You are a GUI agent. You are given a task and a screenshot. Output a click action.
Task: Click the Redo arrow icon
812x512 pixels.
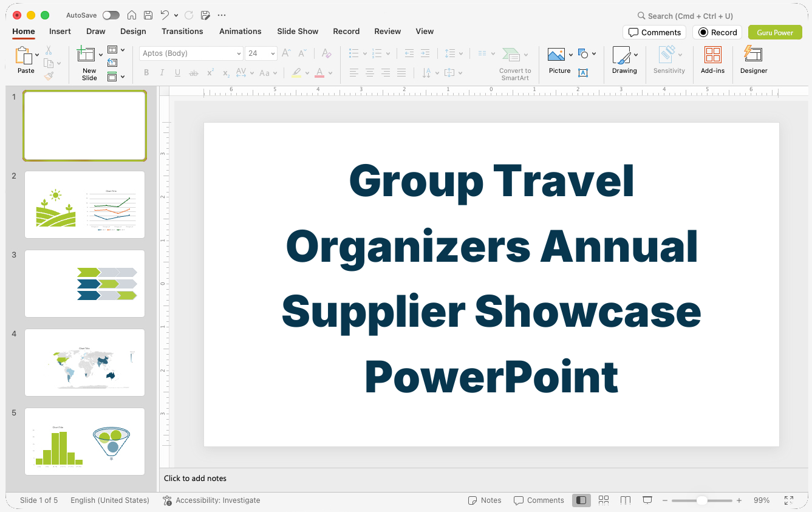[189, 15]
